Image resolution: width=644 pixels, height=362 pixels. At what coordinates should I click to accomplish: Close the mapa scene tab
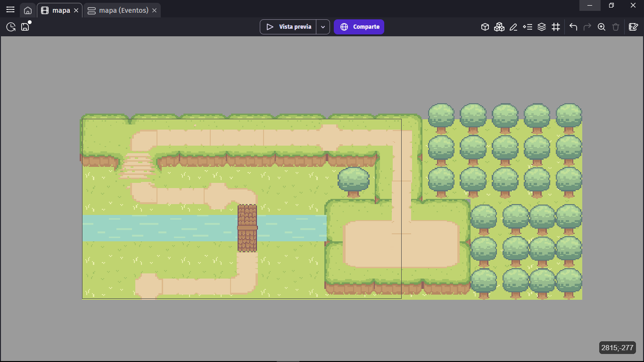[x=76, y=10]
